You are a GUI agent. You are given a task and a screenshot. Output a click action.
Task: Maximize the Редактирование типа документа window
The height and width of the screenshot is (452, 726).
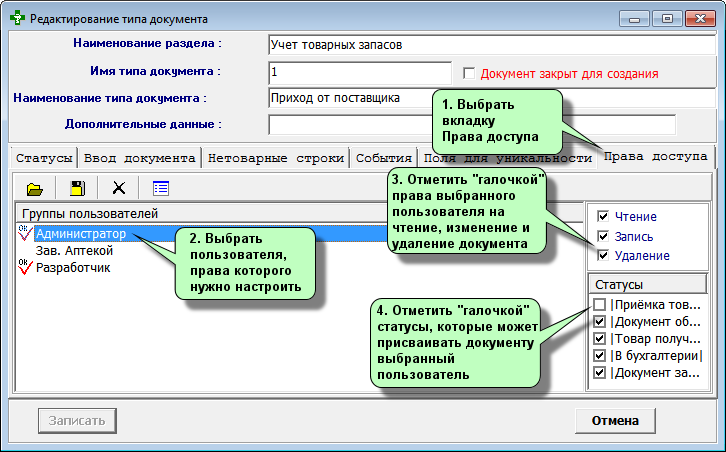667,19
